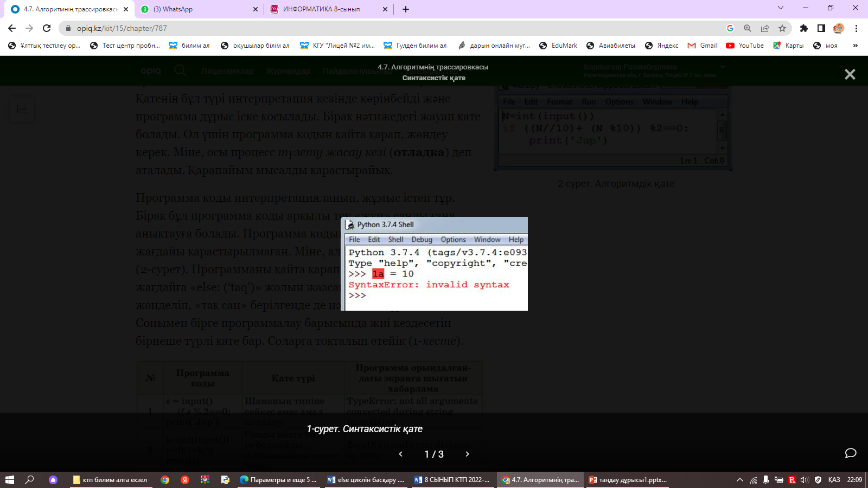Viewport: 868px width, 488px height.
Task: Switch to the ИНФОРМАТИКА 8-сынып tab
Action: click(329, 9)
